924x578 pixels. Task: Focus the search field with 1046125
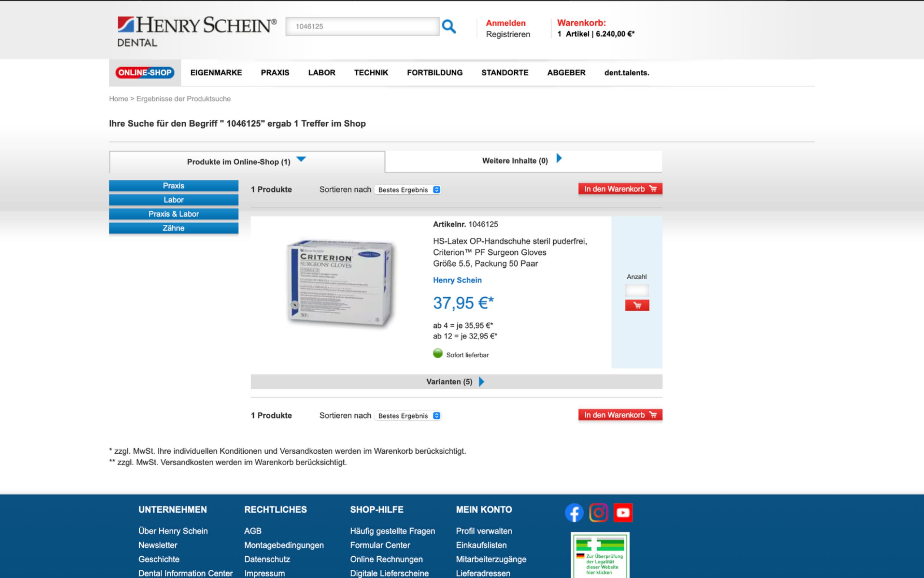(362, 26)
